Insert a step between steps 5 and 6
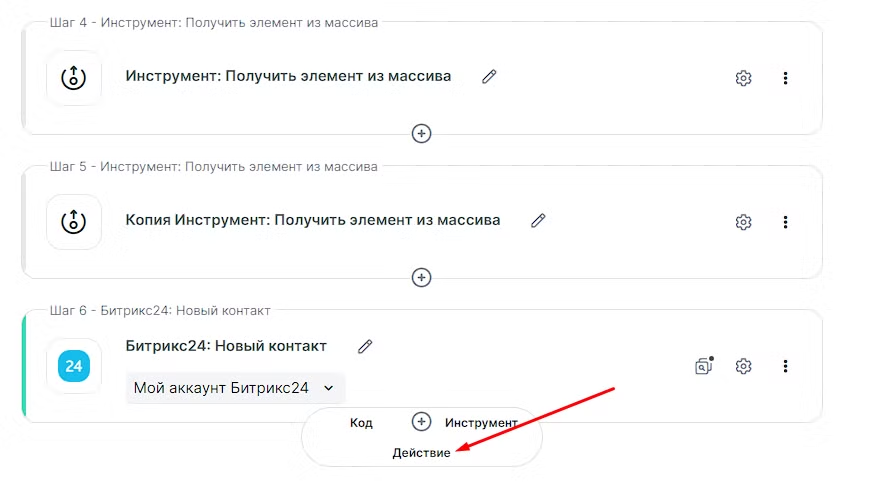 pos(422,277)
